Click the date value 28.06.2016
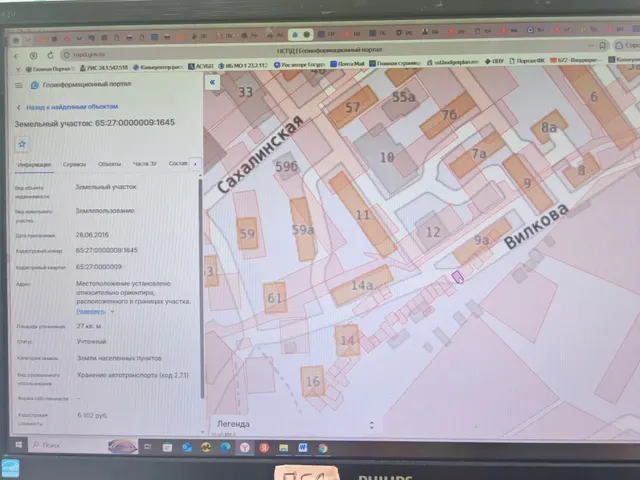640x480 pixels. click(x=92, y=235)
